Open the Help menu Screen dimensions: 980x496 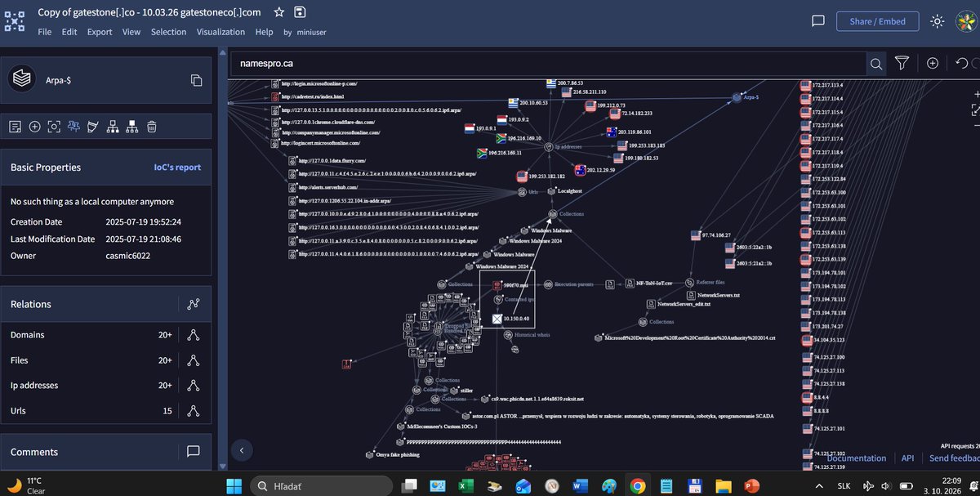coord(264,32)
